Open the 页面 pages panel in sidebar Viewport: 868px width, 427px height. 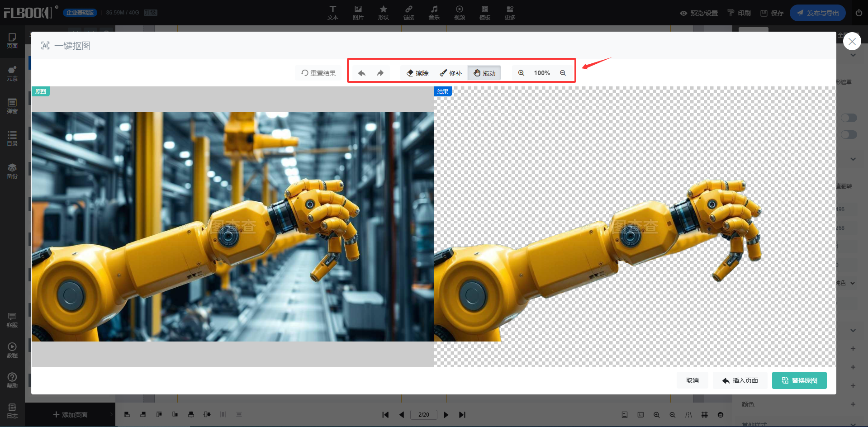[x=12, y=40]
